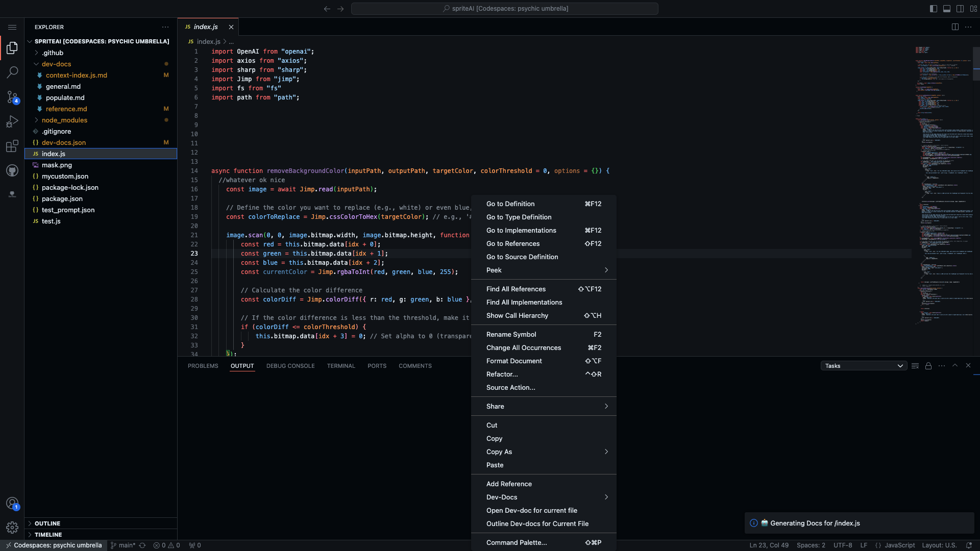The width and height of the screenshot is (980, 551).
Task: Open the Manage settings gear
Action: (x=12, y=528)
